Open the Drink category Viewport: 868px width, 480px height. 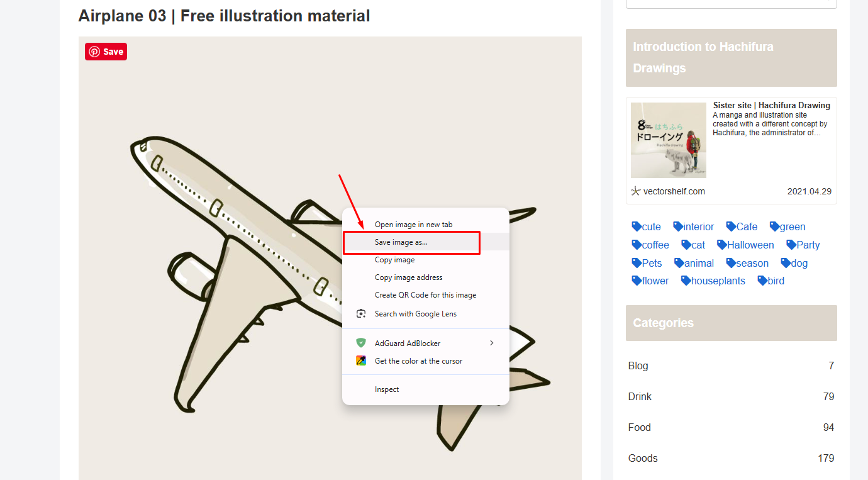(x=640, y=396)
